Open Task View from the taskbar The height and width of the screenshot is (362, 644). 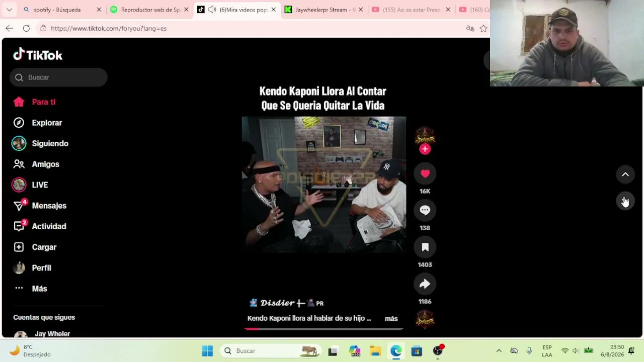click(333, 351)
